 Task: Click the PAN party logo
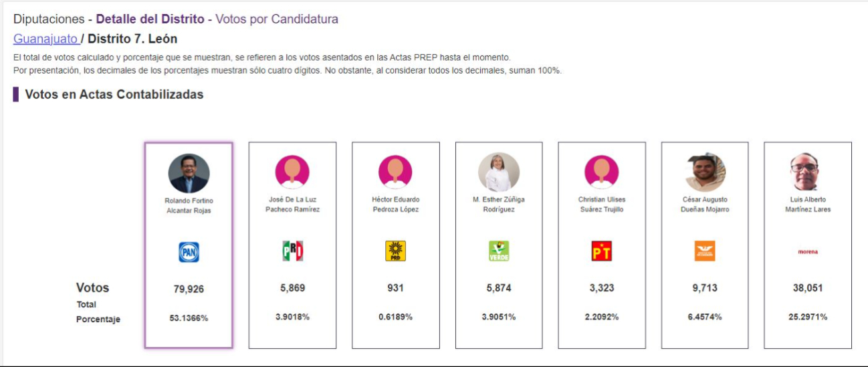pos(189,252)
